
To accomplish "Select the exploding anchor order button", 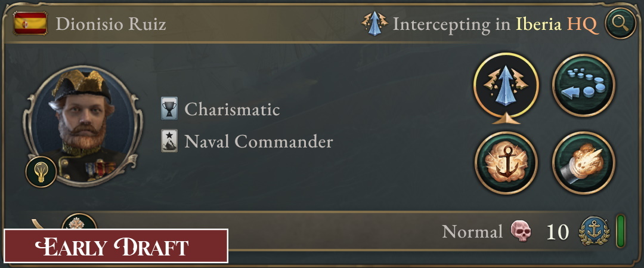I will [506, 162].
